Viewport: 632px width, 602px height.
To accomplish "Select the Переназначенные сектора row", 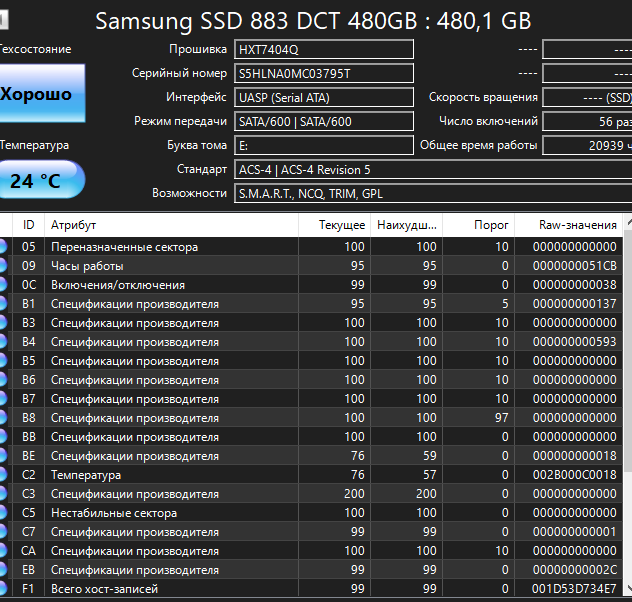I will (x=311, y=247).
